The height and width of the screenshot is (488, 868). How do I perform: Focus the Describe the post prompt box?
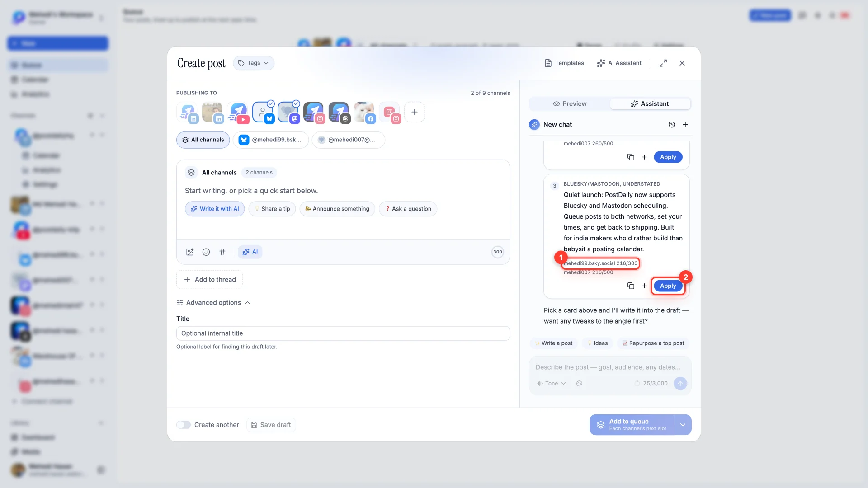[610, 367]
